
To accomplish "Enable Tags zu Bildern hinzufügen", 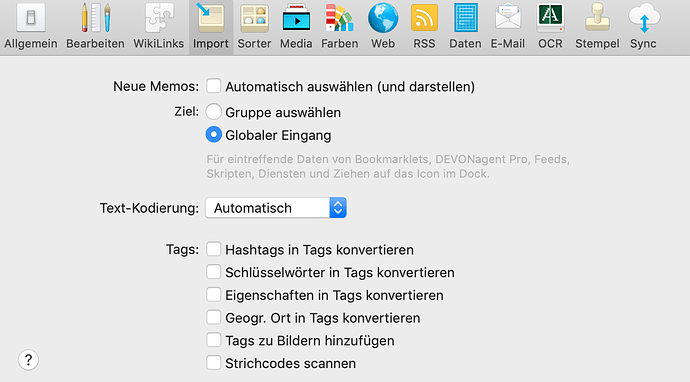I will pos(213,340).
